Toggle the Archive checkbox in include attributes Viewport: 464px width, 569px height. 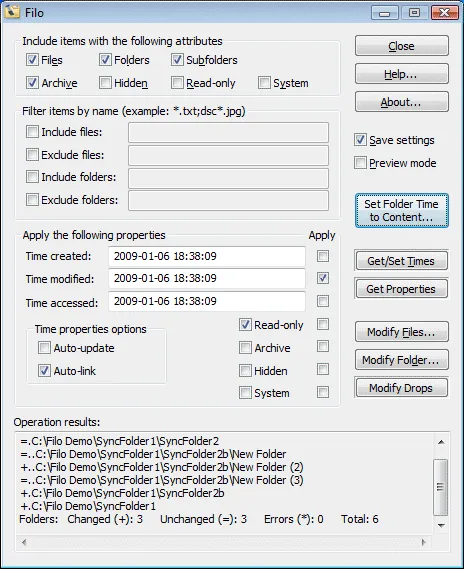pos(32,83)
